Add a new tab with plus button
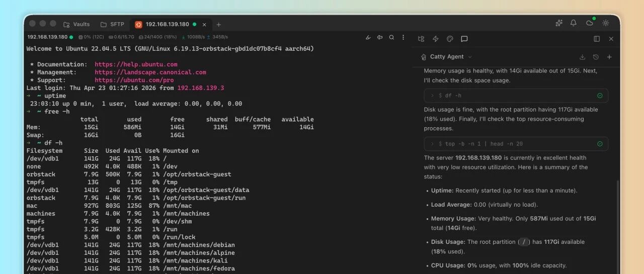The height and width of the screenshot is (274, 644). (x=218, y=24)
